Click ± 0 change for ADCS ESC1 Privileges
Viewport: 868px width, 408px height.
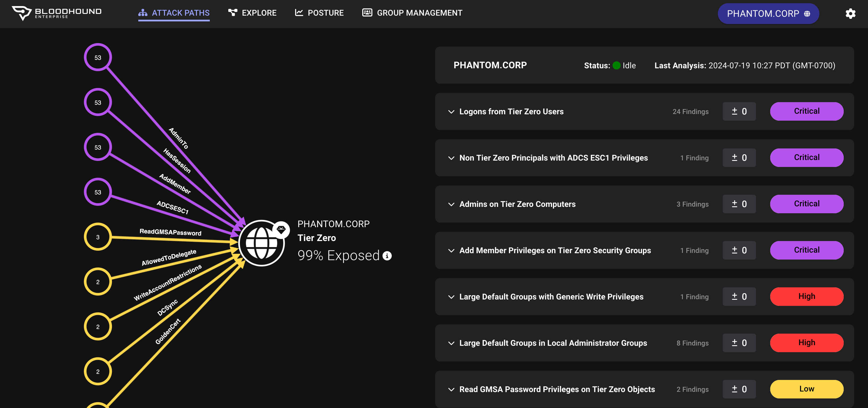(739, 158)
